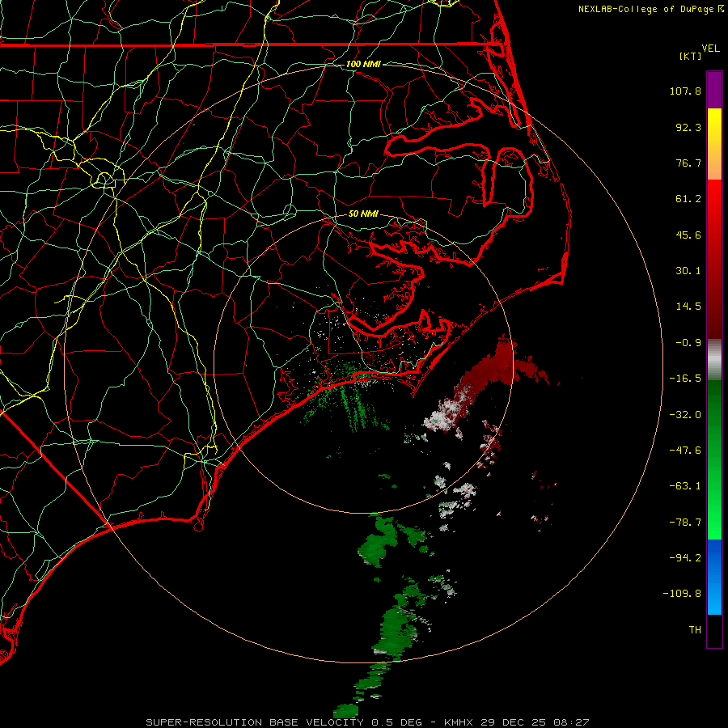Viewport: 728px width, 728px height.
Task: Click the gray-white segment of the color bar
Action: pos(714,358)
